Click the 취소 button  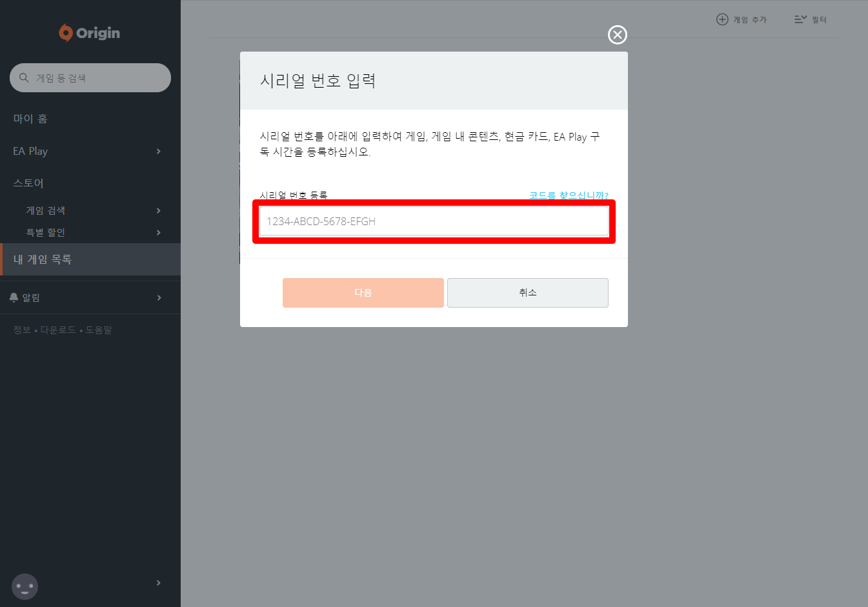[528, 293]
